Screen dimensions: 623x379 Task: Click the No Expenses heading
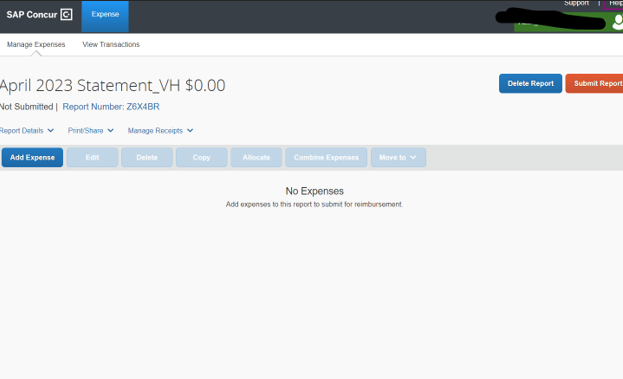click(314, 191)
